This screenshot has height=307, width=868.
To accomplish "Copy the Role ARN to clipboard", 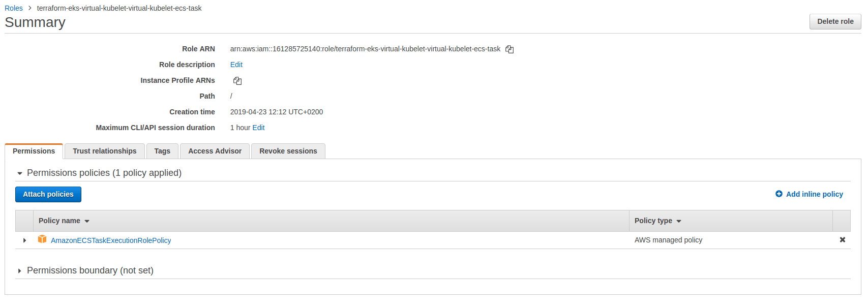I will 510,49.
